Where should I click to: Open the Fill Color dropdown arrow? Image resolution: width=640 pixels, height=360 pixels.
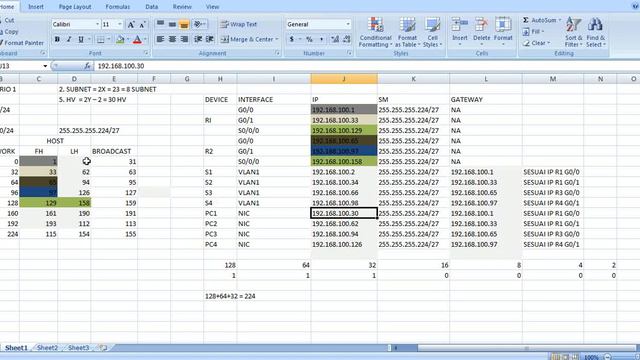128,39
